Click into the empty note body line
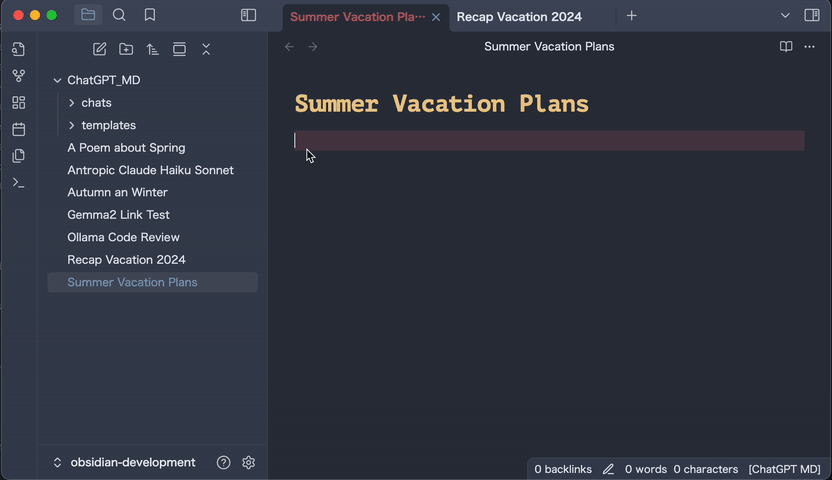 point(548,141)
